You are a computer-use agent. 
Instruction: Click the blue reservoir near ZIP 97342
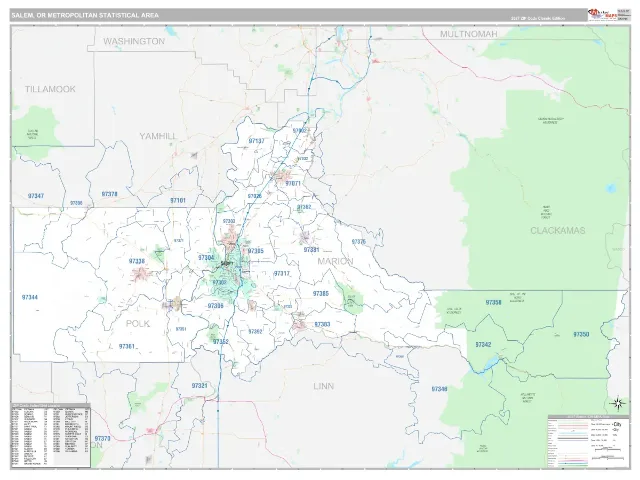(485, 364)
